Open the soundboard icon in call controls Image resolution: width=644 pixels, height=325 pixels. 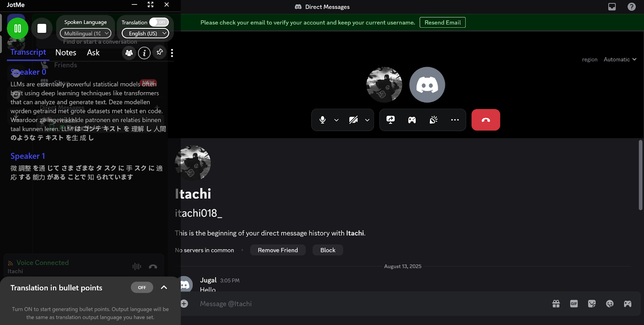433,120
